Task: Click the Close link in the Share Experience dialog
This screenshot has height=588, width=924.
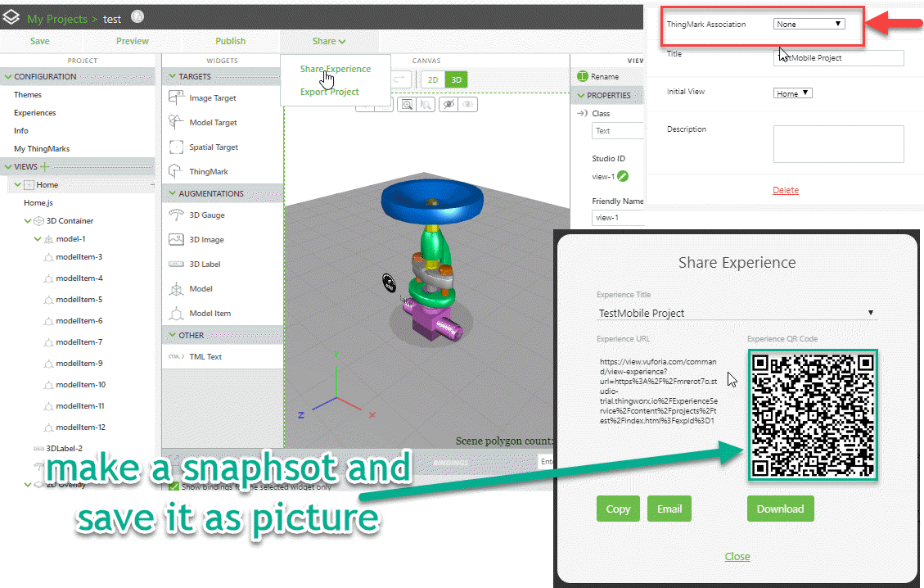Action: [x=737, y=556]
